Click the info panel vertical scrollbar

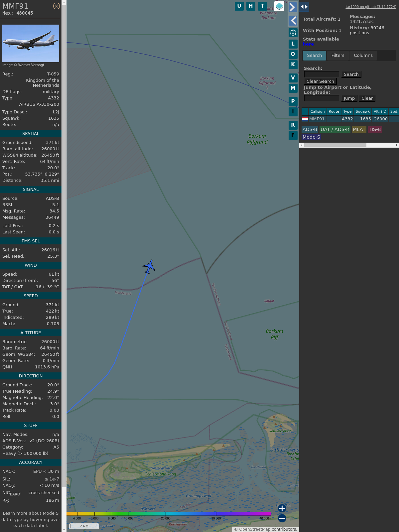[64, 246]
